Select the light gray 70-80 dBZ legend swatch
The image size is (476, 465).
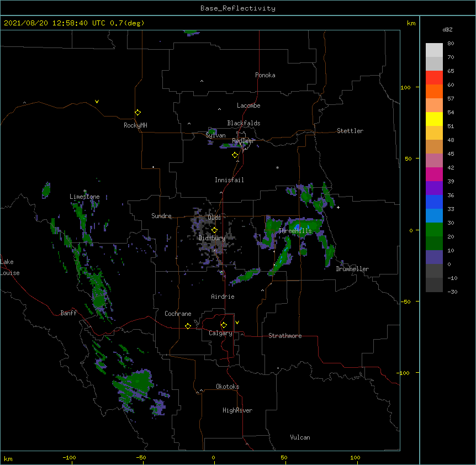tap(434, 50)
